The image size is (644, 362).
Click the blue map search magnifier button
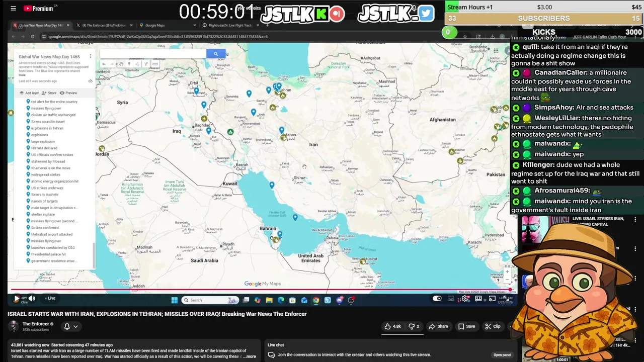tap(215, 54)
